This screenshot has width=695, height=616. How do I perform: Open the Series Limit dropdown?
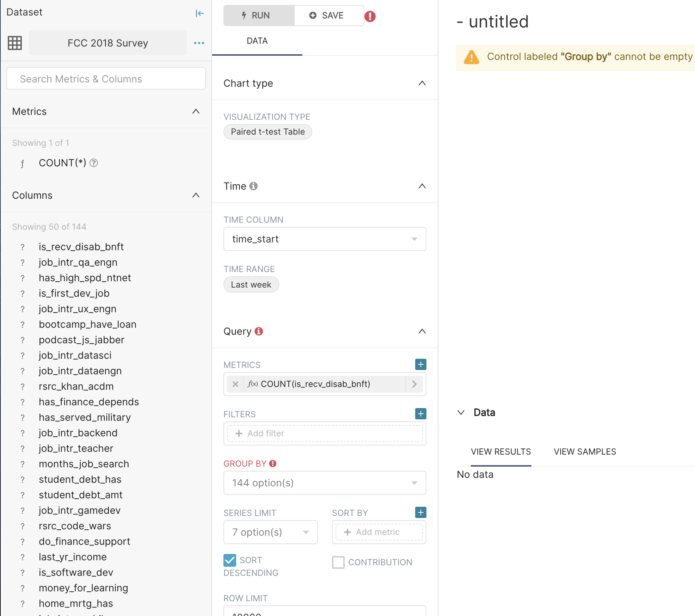pos(270,532)
